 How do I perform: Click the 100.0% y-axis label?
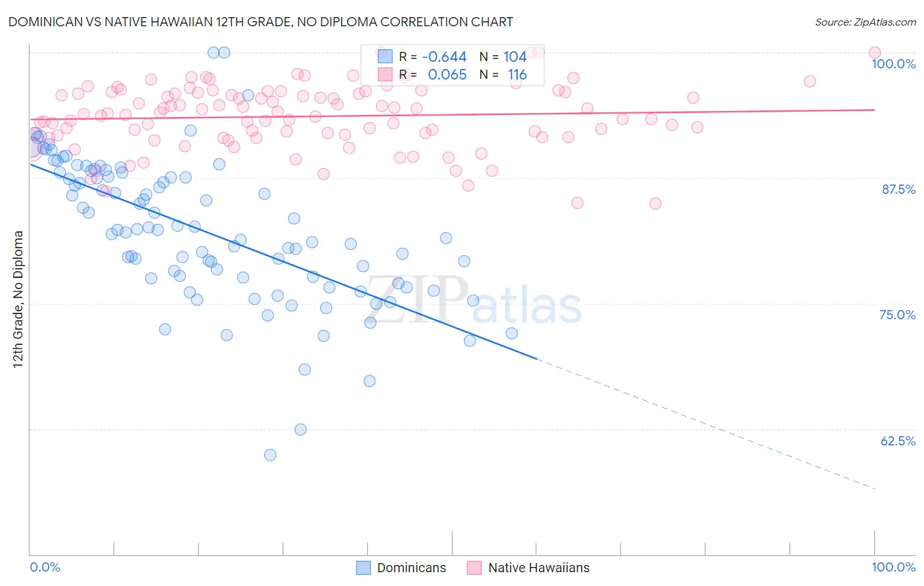click(x=893, y=64)
